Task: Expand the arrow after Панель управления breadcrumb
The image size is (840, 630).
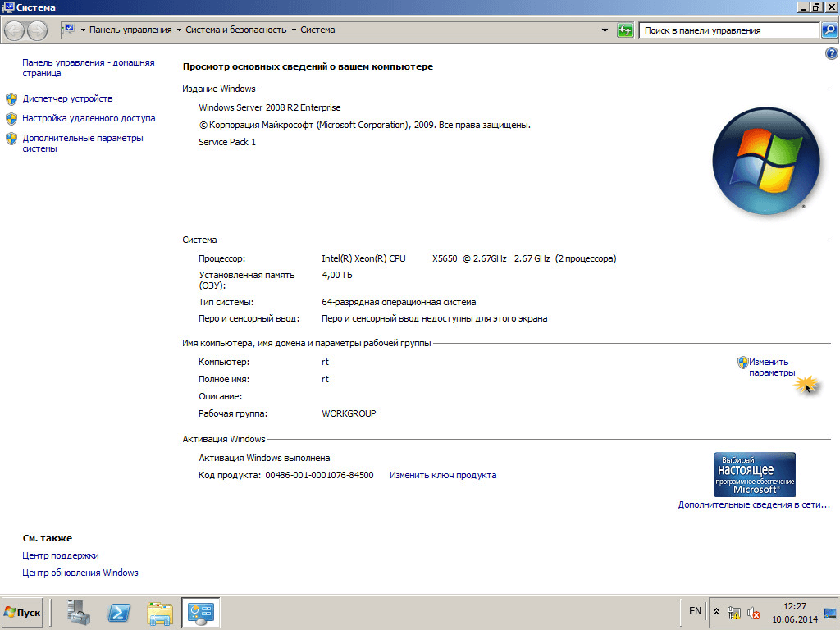Action: [179, 30]
